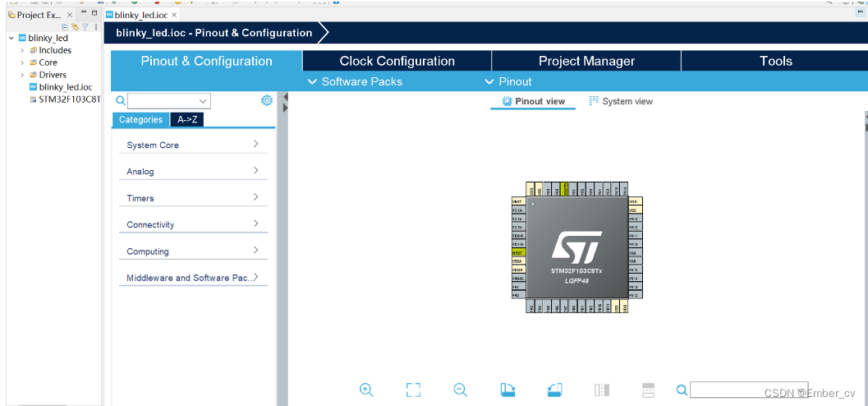Select the PA13 pin on chip right side
The height and width of the screenshot is (406, 868).
click(635, 219)
